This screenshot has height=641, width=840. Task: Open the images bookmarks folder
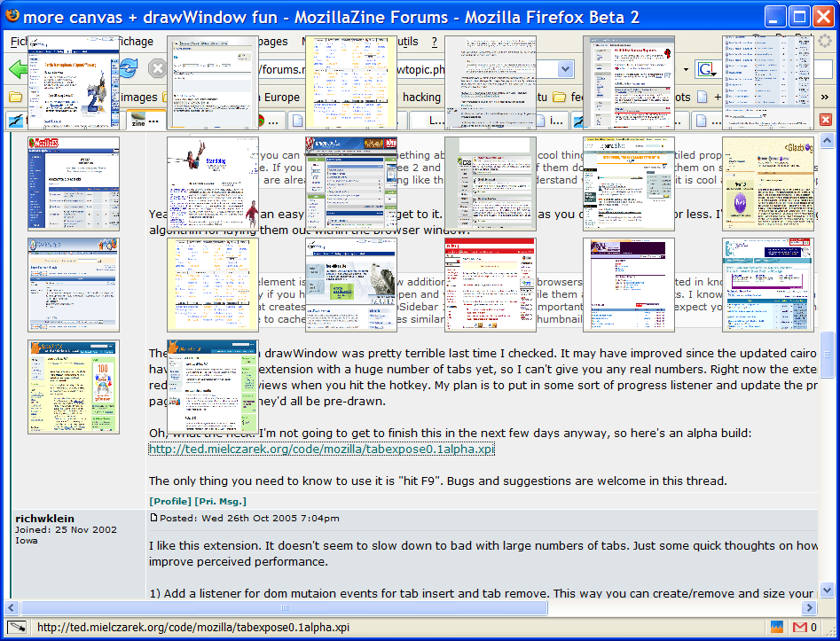pos(138,97)
